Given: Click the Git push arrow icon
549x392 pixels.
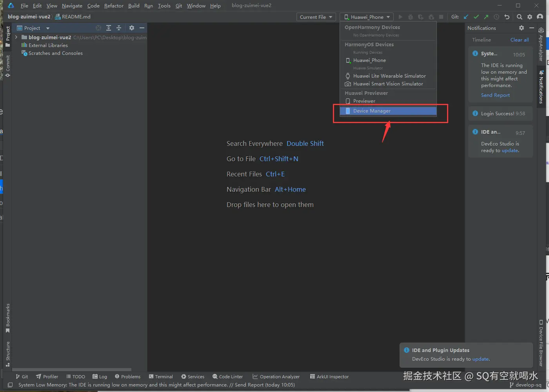Looking at the screenshot, I should 486,17.
